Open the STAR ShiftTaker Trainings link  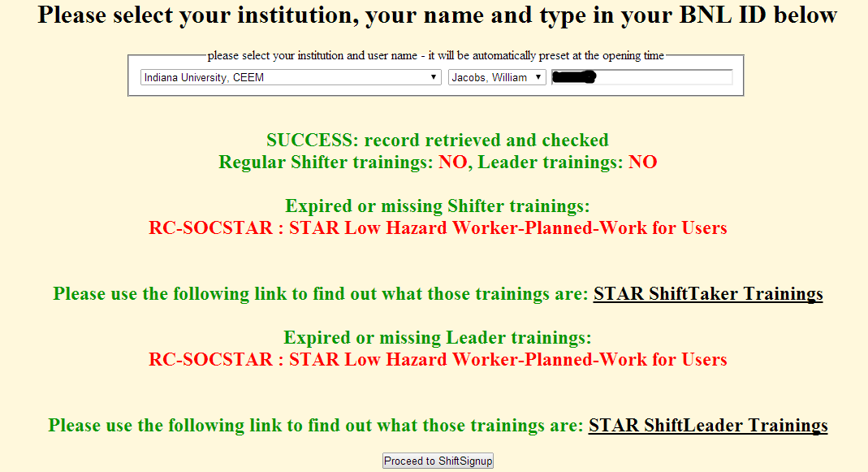(708, 293)
